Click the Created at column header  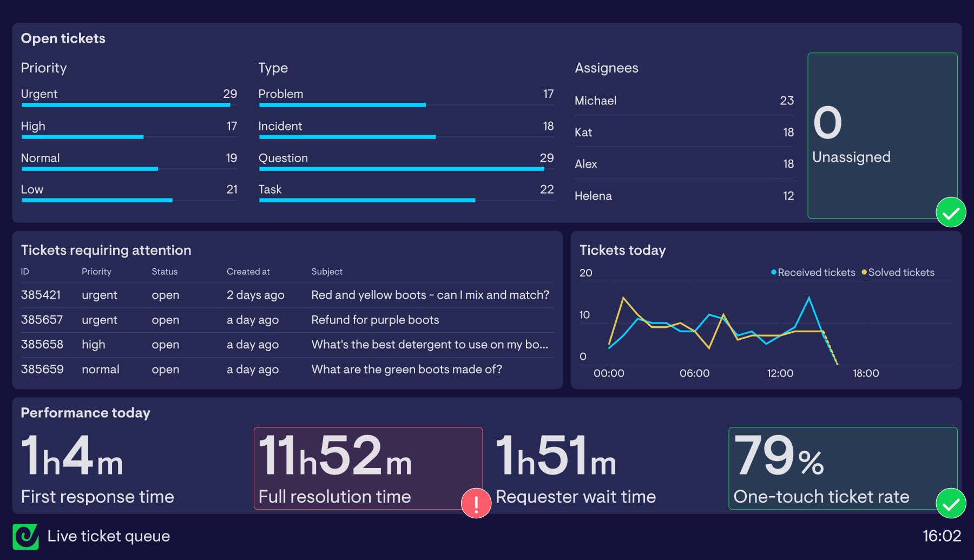tap(248, 272)
